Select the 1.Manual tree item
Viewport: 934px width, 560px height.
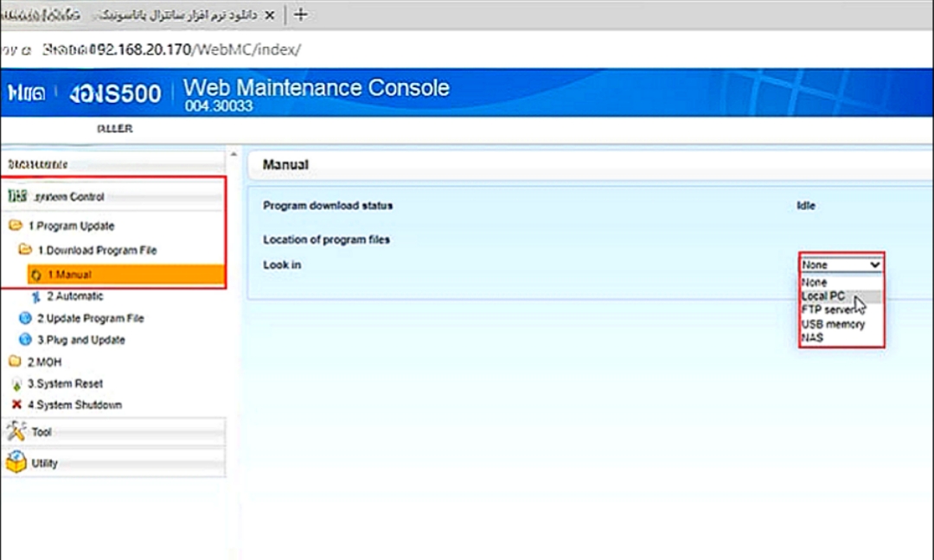click(x=68, y=276)
